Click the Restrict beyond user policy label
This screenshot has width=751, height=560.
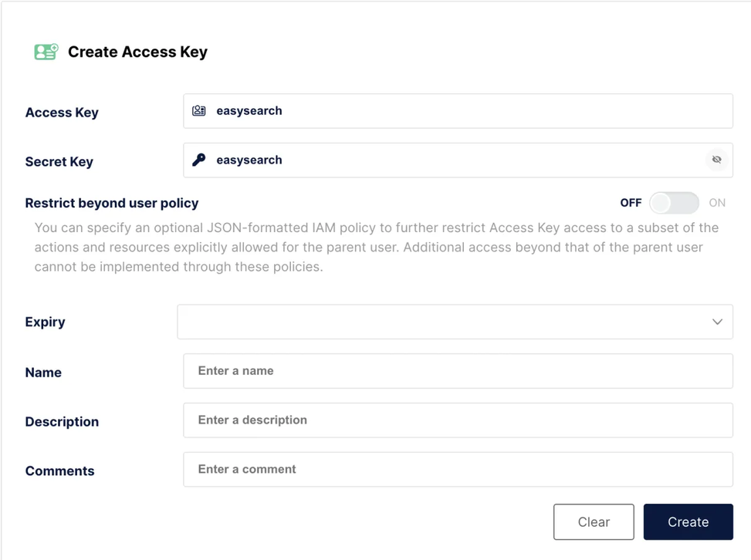(x=112, y=203)
